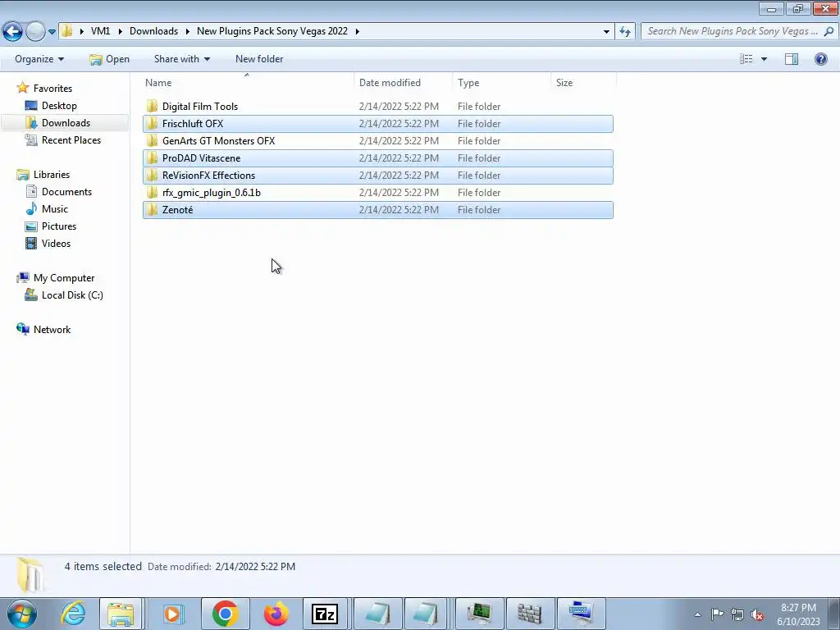Expand the arrow after Downloads breadcrumb
Screen dimensions: 840x630
point(188,31)
